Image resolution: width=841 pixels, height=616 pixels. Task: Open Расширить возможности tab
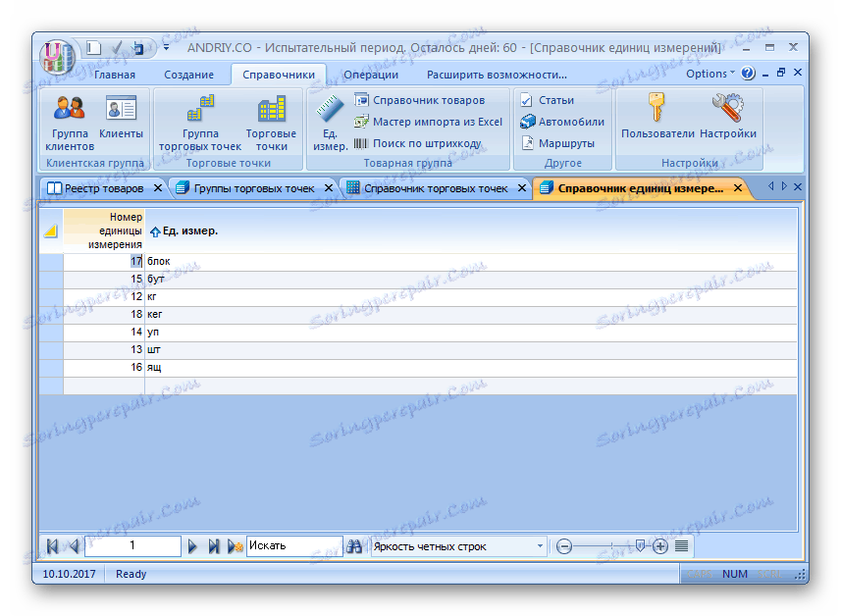497,76
